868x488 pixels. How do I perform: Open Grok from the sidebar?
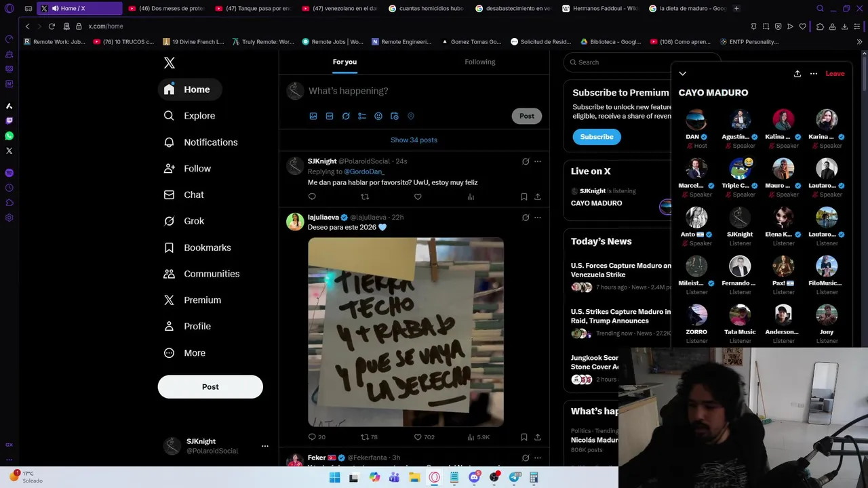click(x=184, y=221)
